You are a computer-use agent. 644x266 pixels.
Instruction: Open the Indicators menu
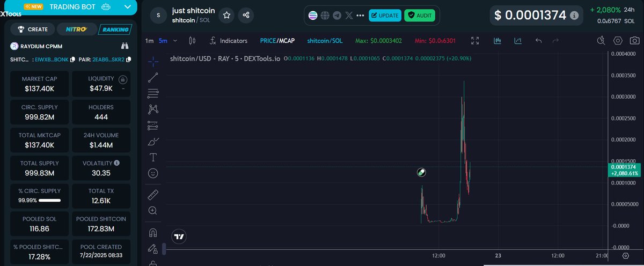point(229,41)
